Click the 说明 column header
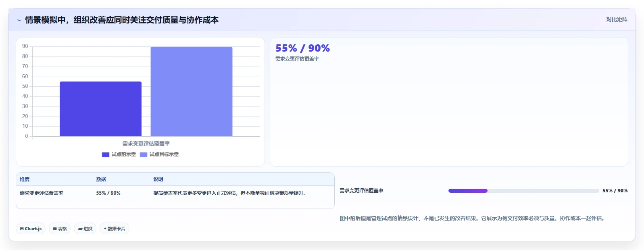644x250 pixels. point(158,179)
